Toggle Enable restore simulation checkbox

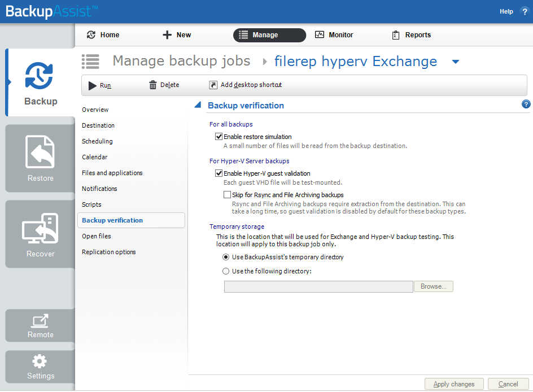point(219,137)
